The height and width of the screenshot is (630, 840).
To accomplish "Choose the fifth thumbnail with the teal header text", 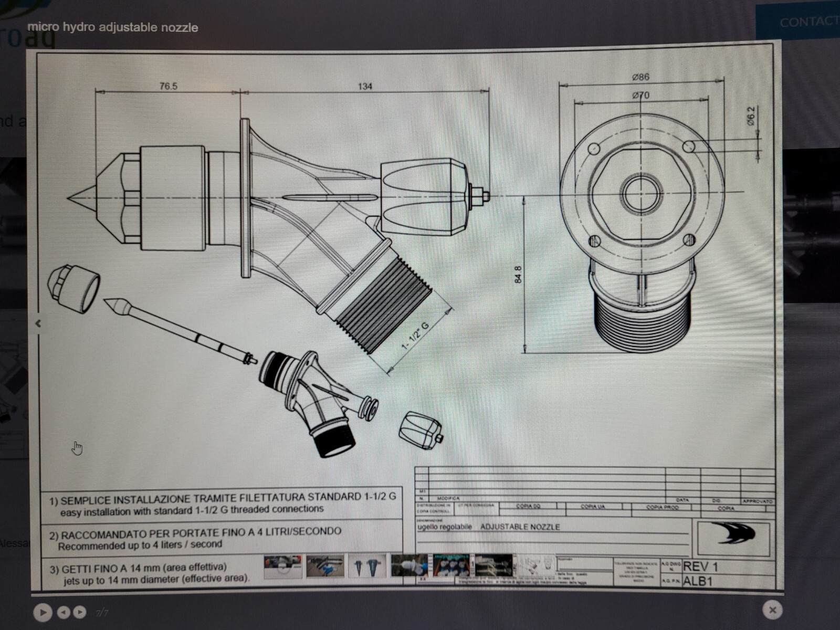I will 451,566.
